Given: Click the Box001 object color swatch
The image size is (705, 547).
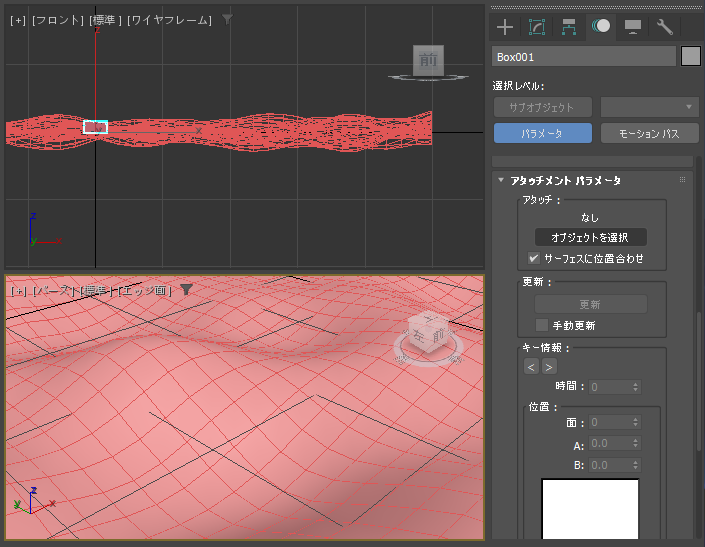Looking at the screenshot, I should tap(691, 57).
